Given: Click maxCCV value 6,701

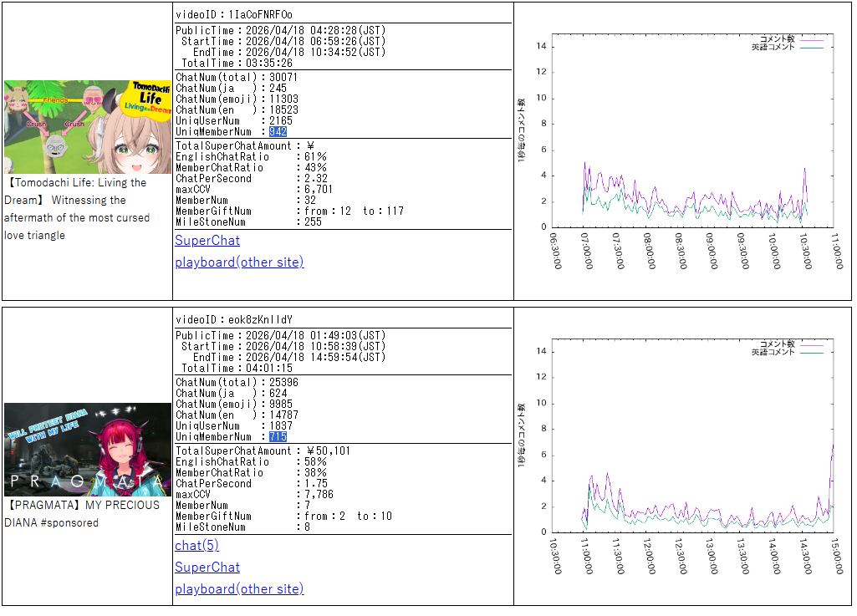Looking at the screenshot, I should [318, 190].
